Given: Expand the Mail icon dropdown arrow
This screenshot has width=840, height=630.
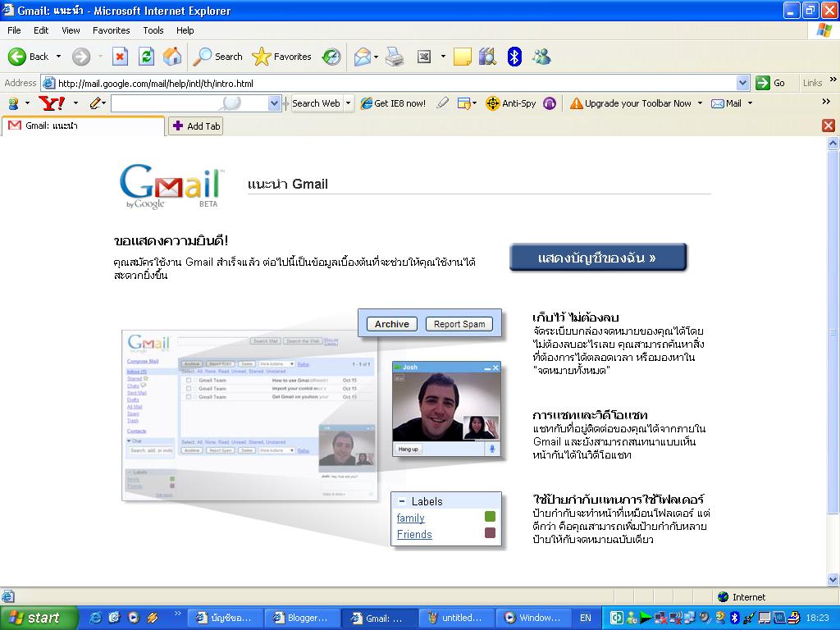Looking at the screenshot, I should pos(376,57).
